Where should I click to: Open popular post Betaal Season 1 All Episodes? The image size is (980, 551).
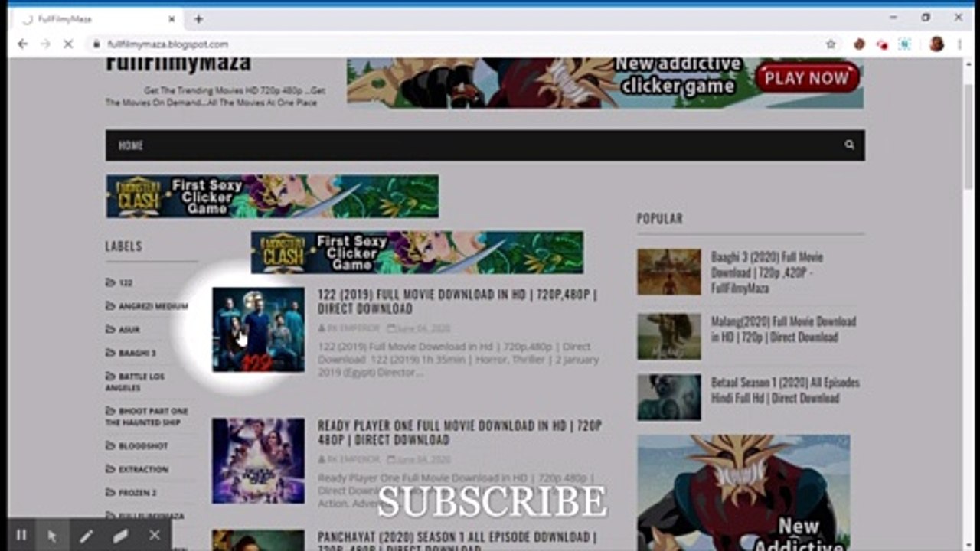[785, 390]
